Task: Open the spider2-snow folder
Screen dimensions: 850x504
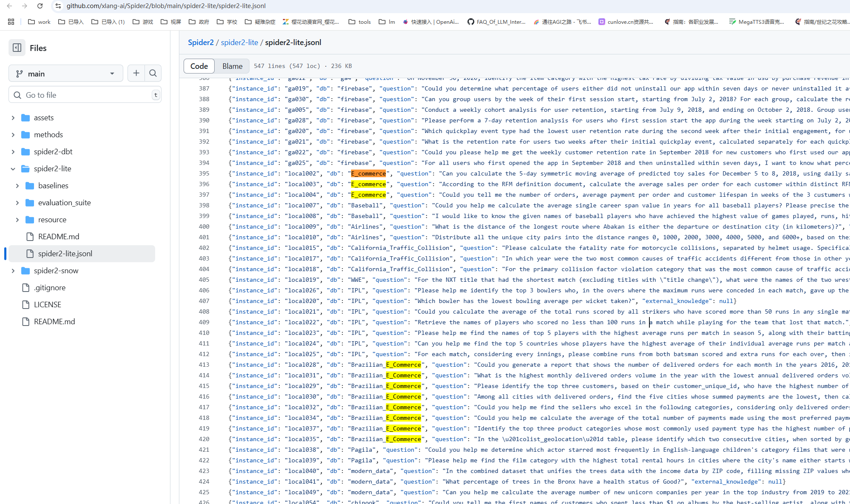Action: [56, 271]
